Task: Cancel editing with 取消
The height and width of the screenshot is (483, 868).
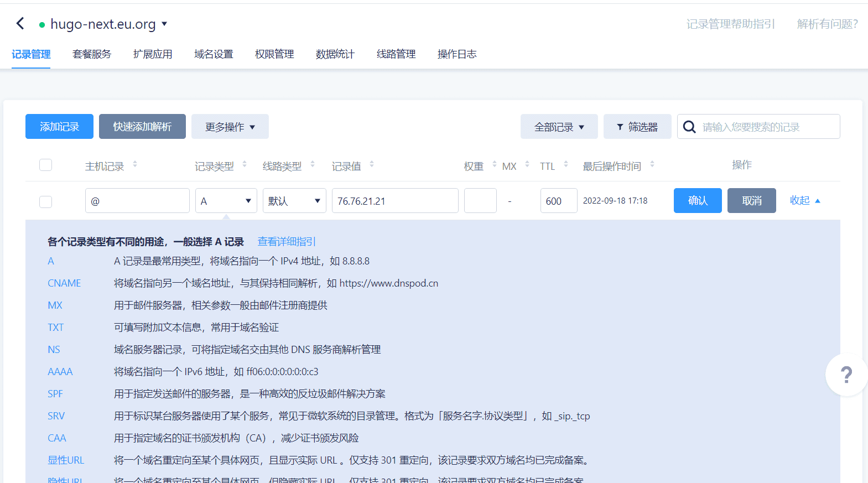Action: 752,200
